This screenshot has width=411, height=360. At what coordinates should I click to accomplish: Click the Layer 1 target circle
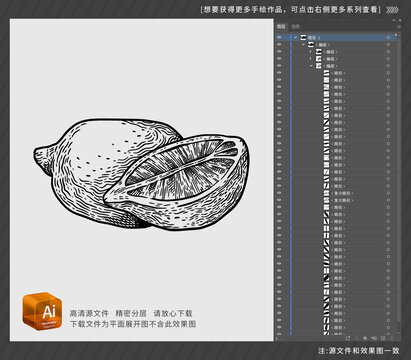pyautogui.click(x=388, y=38)
